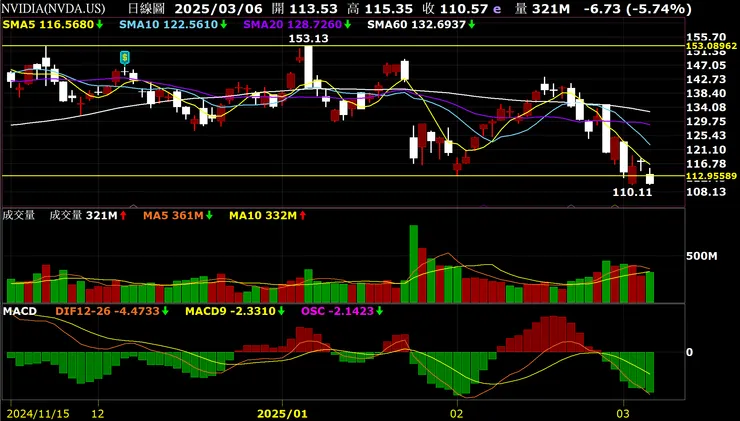This screenshot has height=421, width=740.
Task: Click the 2025/01 date axis label
Action: click(282, 414)
